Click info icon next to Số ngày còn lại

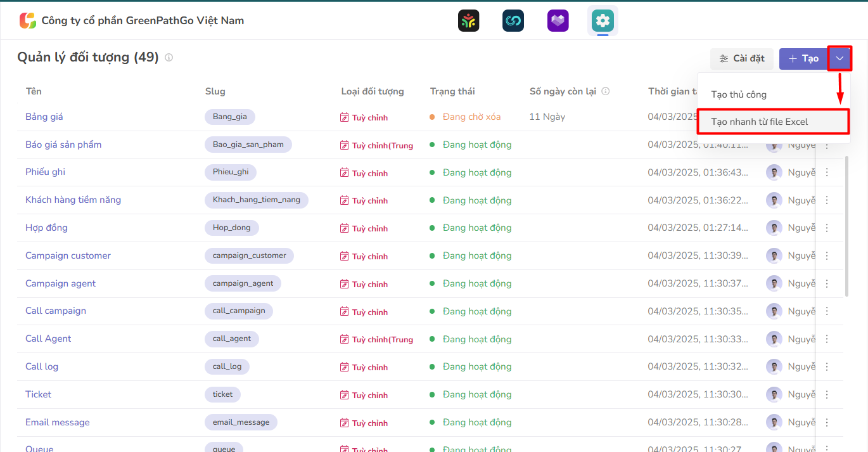606,91
